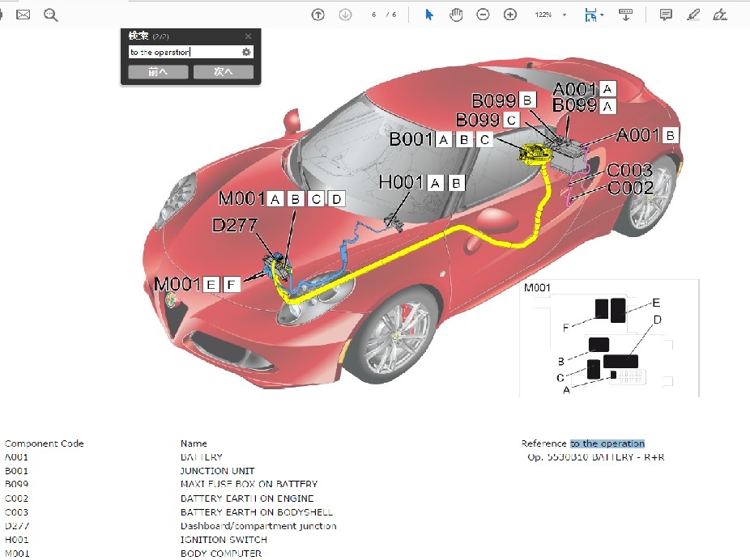Click 'BATTERY EARTH ON BODYSHELL' text
The image size is (750, 560).
[257, 512]
